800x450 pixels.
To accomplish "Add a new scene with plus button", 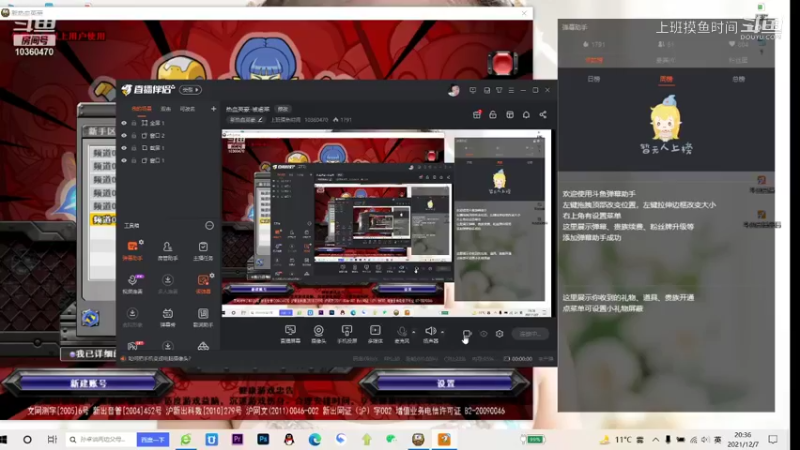I will [x=213, y=109].
